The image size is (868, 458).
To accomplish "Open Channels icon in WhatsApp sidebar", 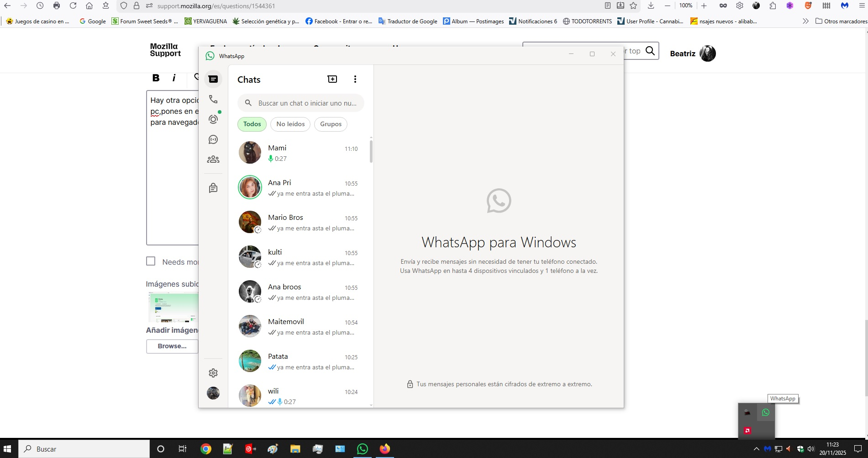I will (213, 139).
